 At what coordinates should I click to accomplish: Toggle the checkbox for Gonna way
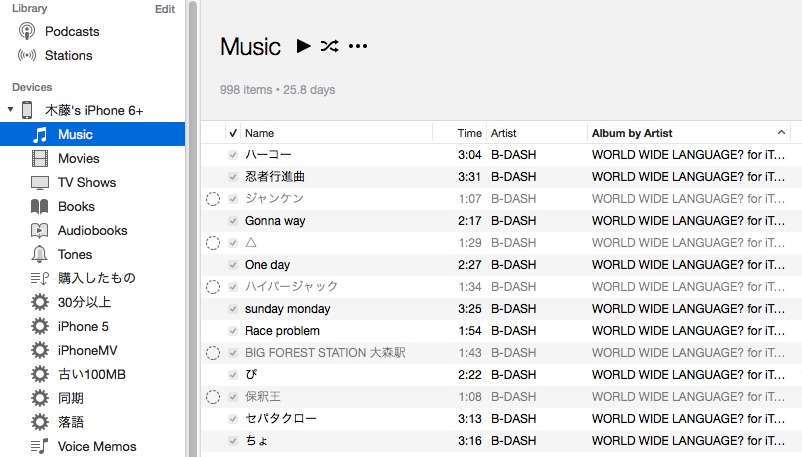point(233,221)
